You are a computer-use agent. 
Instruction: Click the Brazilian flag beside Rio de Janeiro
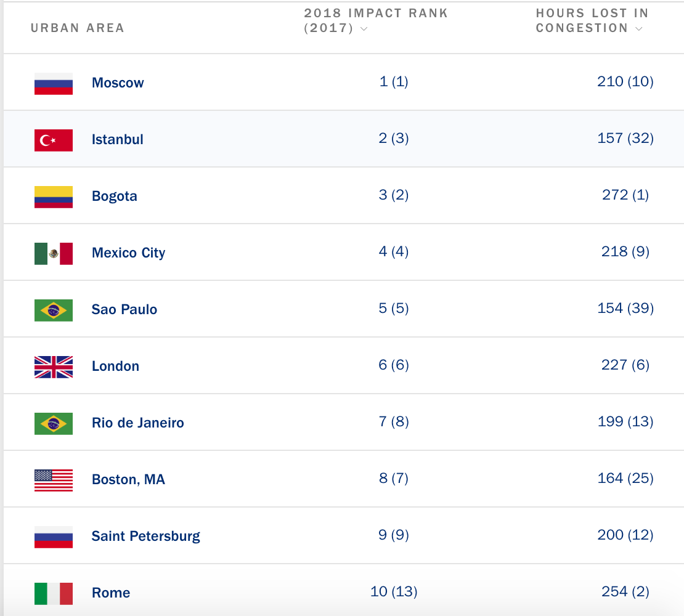pyautogui.click(x=54, y=423)
